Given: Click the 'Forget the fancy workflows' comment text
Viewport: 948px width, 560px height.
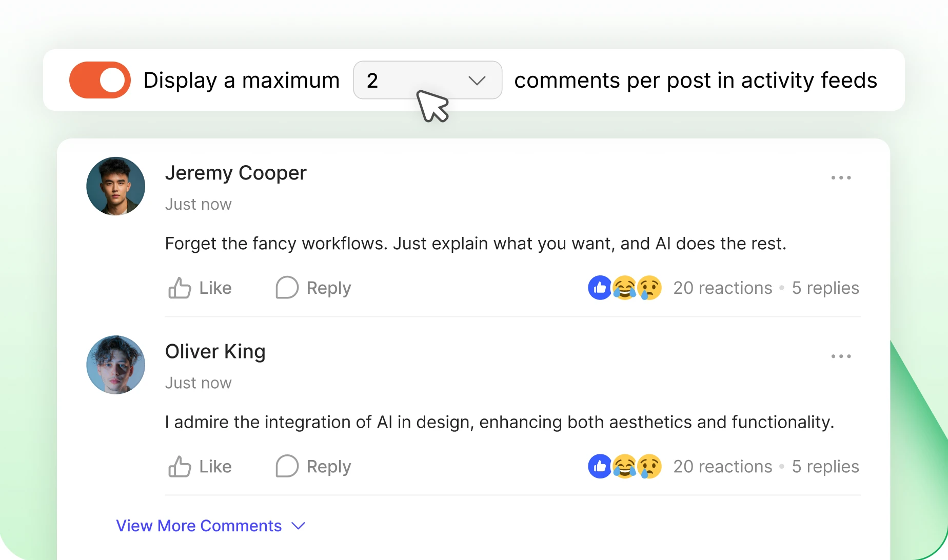Looking at the screenshot, I should tap(476, 243).
